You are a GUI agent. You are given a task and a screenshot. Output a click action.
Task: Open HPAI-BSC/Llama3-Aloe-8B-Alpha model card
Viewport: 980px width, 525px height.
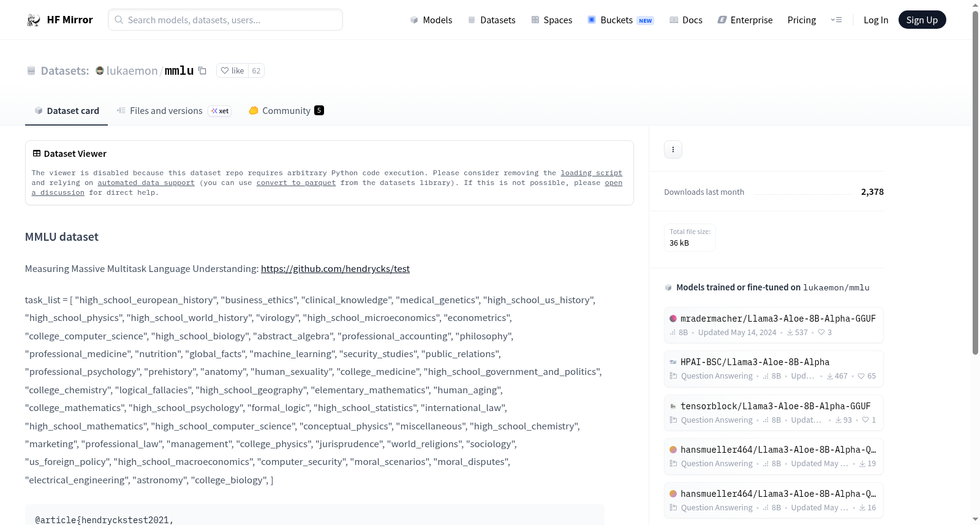click(774, 369)
